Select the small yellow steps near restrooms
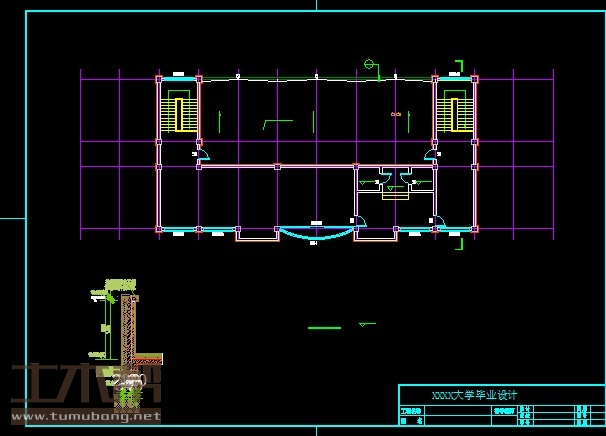This screenshot has width=606, height=436. tap(396, 192)
